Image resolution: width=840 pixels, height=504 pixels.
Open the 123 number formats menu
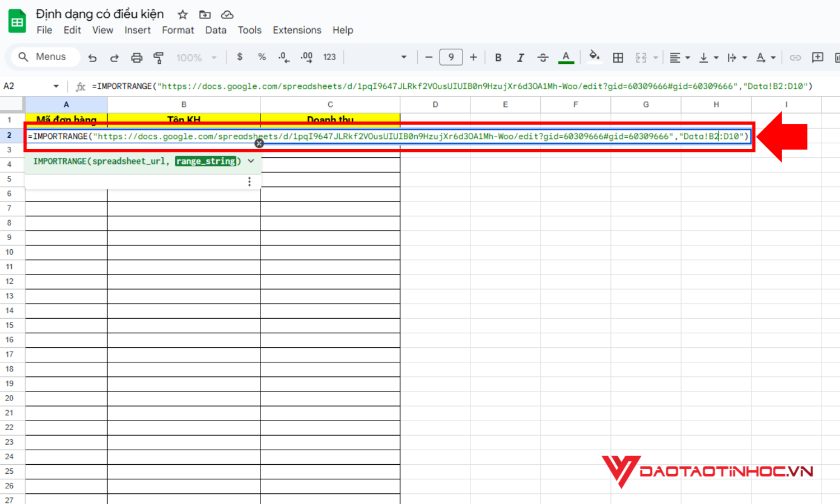tap(329, 57)
